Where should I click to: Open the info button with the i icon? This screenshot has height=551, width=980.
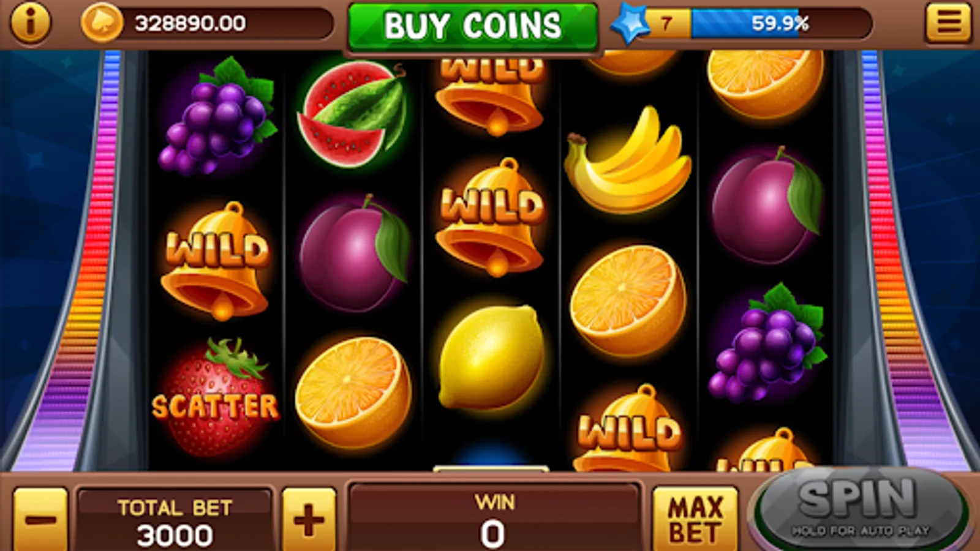(30, 23)
